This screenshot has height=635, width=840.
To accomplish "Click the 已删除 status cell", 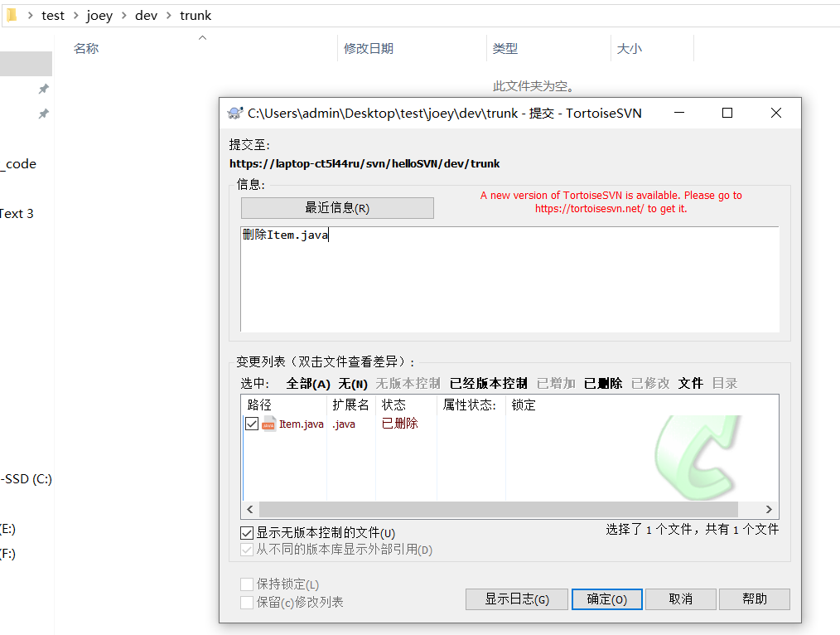I will click(x=399, y=424).
